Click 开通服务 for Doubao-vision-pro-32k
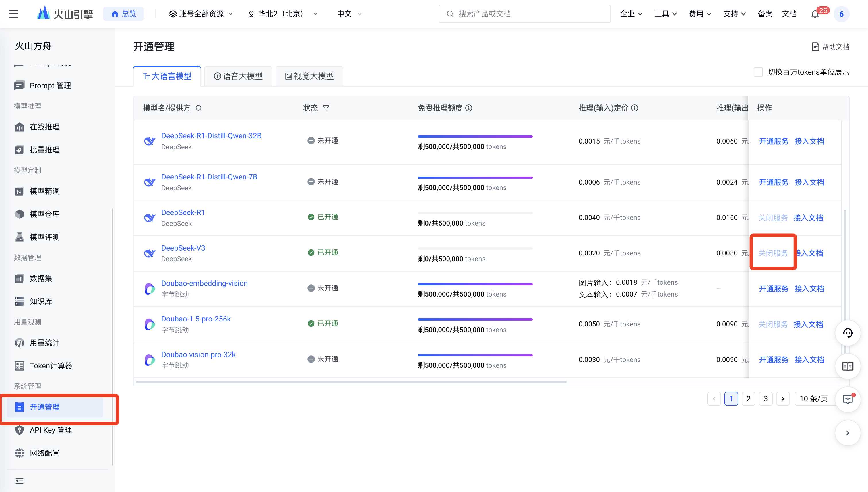The height and width of the screenshot is (492, 868). (x=774, y=360)
